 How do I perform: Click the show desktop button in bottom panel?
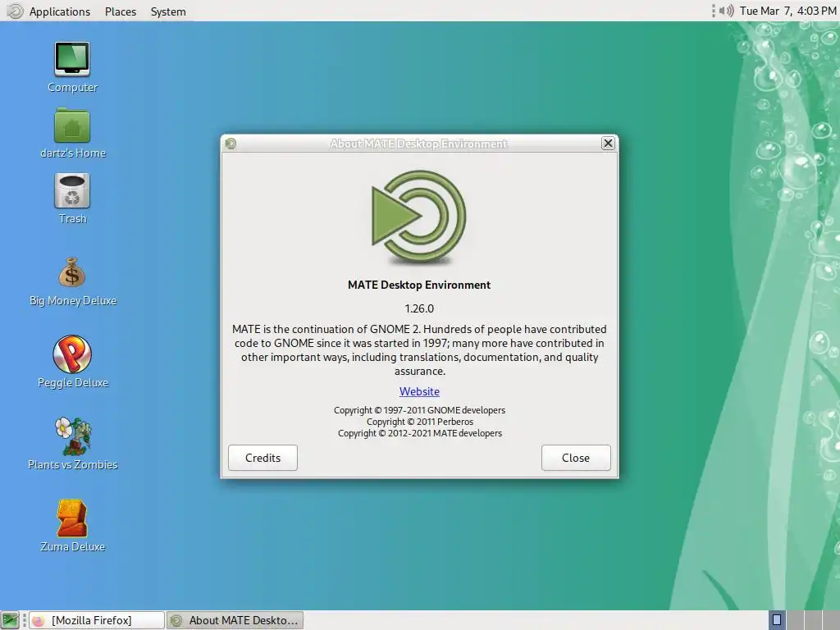(10, 620)
